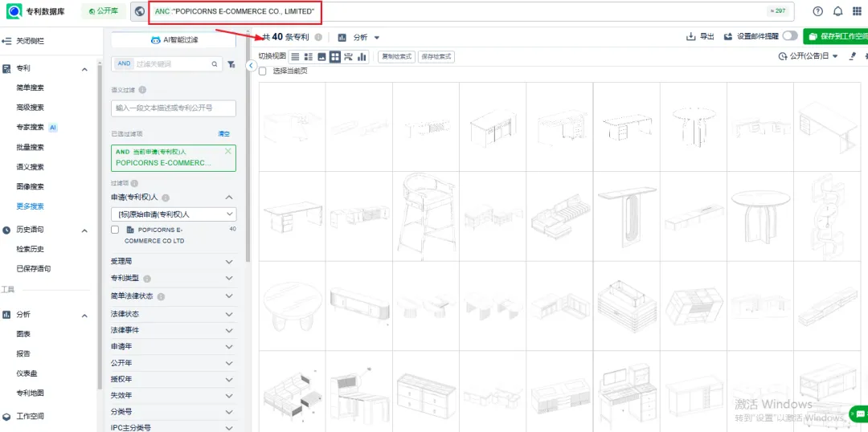Switch to bar chart view icon
868x432 pixels.
(362, 56)
